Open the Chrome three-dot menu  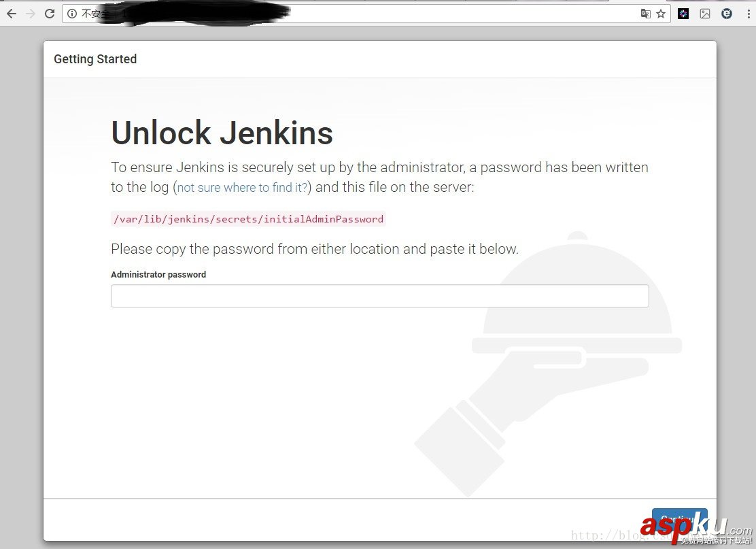(x=749, y=14)
